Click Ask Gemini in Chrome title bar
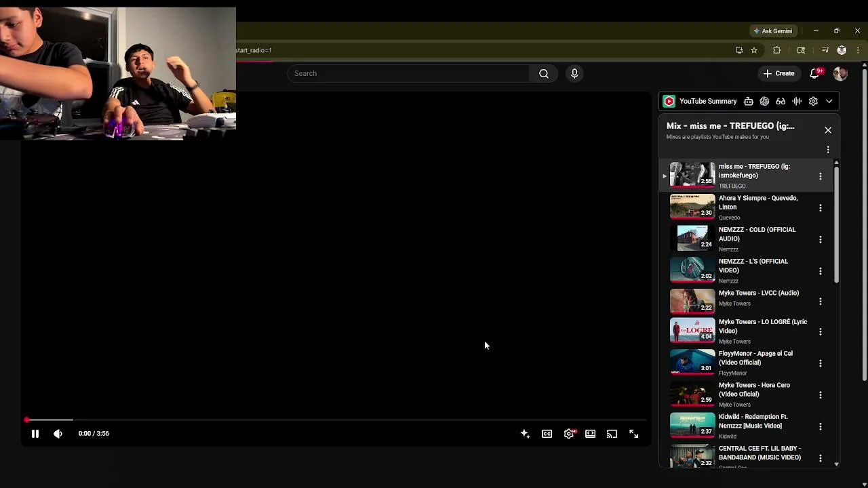Screen dimensions: 868x488 coord(772,30)
